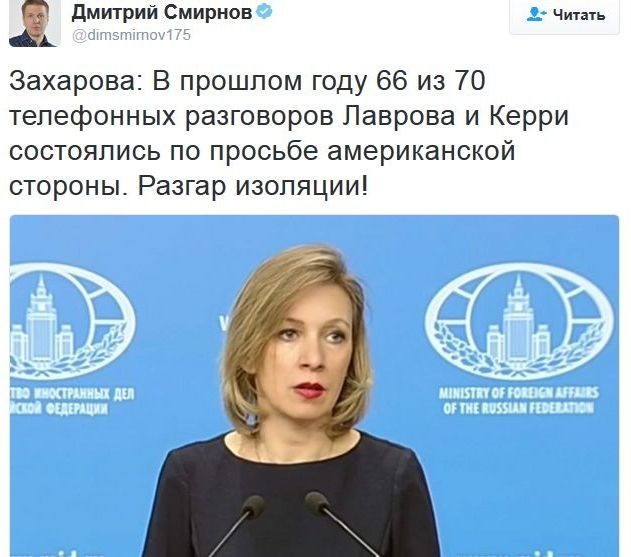Screen dimensions: 631x557
Task: Click 'Лаврова и Керри' in tweet text
Action: pyautogui.click(x=455, y=116)
